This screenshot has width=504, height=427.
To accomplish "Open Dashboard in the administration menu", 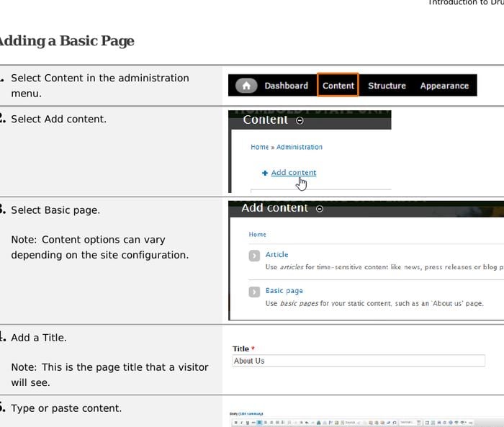I will click(x=286, y=86).
